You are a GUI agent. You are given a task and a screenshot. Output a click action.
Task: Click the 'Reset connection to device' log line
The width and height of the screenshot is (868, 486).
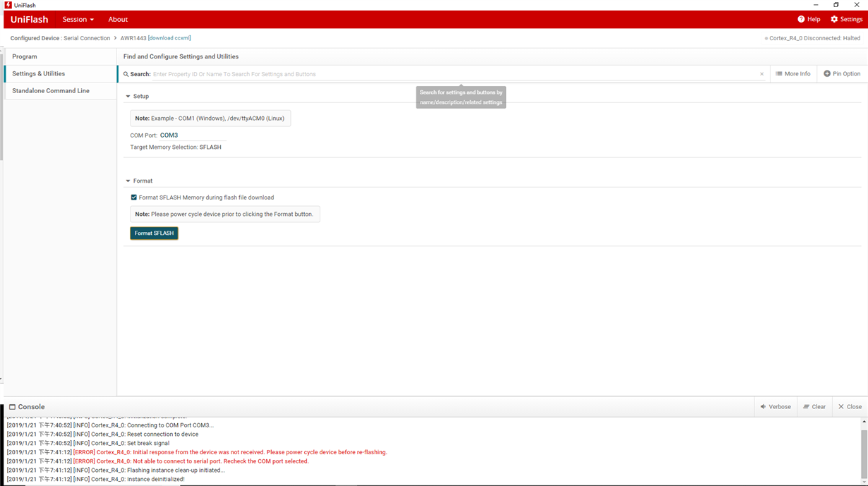(x=102, y=435)
